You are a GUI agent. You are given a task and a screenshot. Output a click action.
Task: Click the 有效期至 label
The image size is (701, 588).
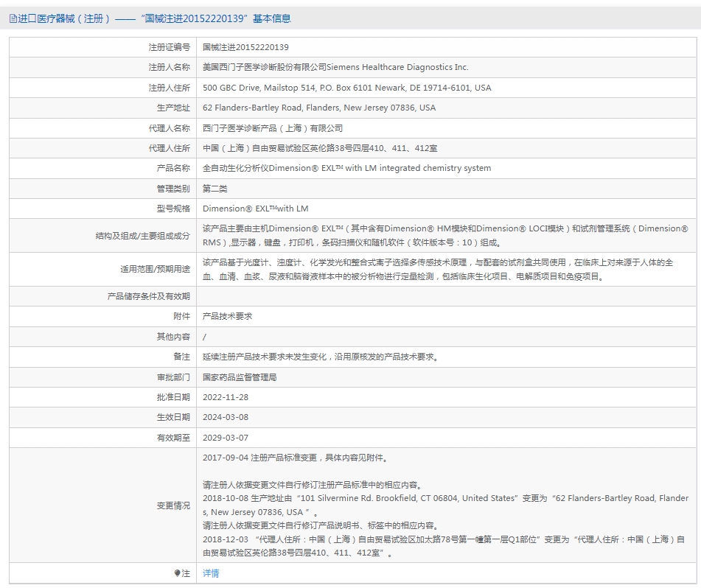pyautogui.click(x=173, y=438)
